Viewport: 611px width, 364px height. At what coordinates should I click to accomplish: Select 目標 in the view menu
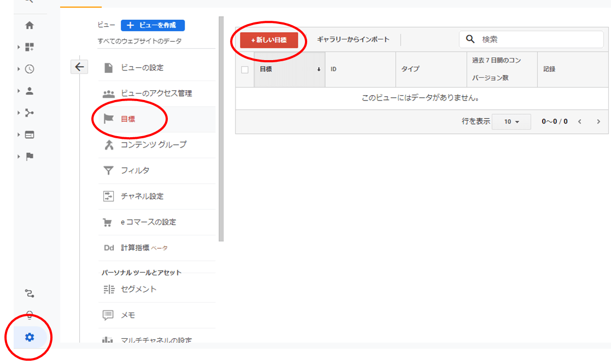128,119
